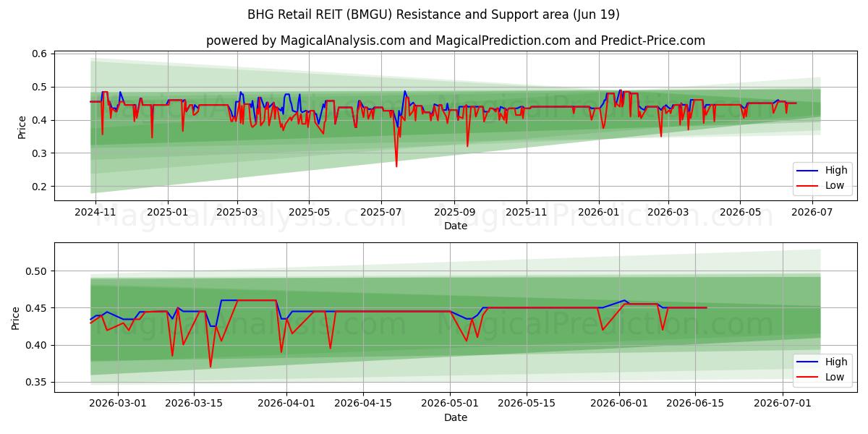The image size is (868, 434).
Task: Click the '0.35' price tick in bottom chart
Action: 37,382
